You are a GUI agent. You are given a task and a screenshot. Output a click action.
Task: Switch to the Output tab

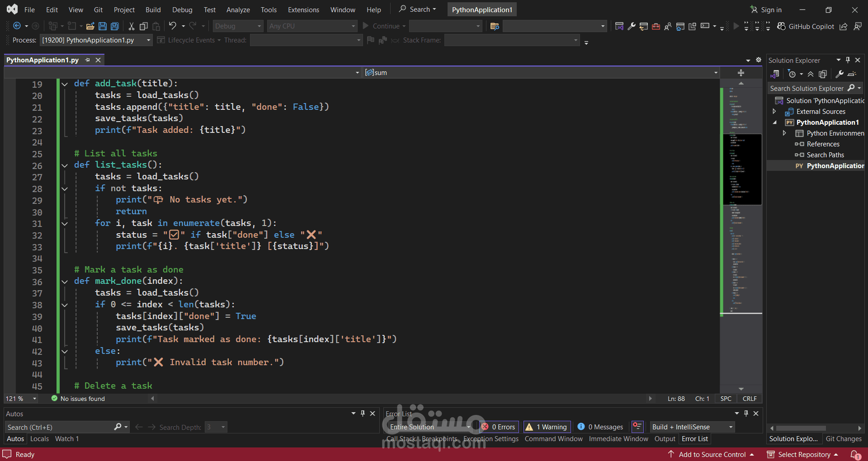665,439
